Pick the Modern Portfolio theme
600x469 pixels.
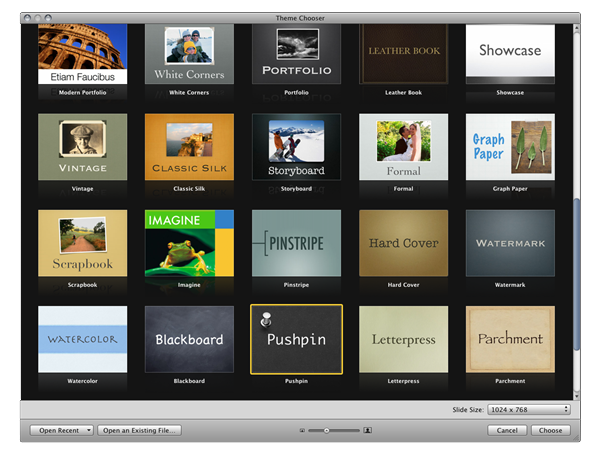click(82, 54)
